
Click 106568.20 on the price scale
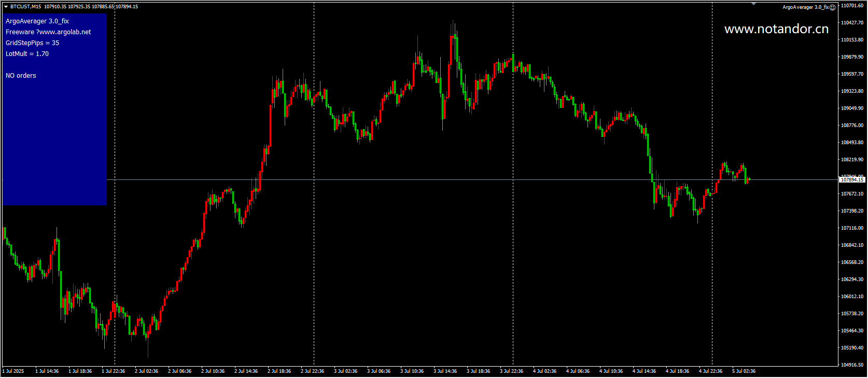click(x=852, y=262)
